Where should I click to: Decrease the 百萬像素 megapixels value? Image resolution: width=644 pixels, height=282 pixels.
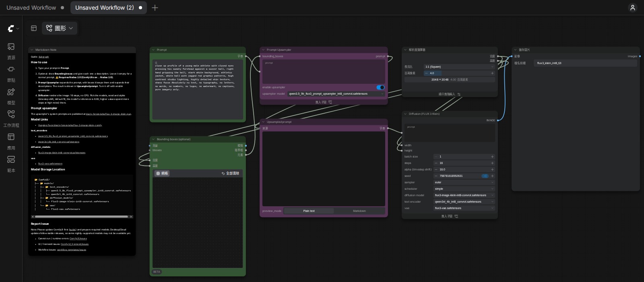tap(426, 73)
